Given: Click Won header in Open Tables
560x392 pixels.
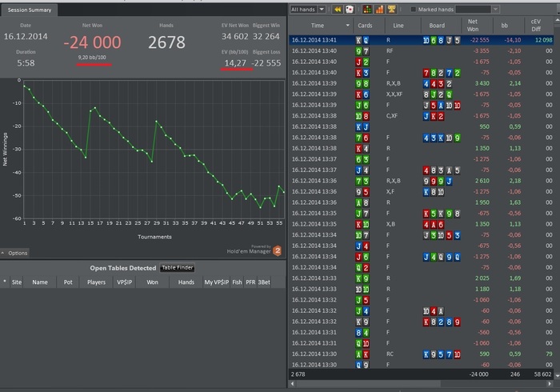Looking at the screenshot, I should pos(152,282).
